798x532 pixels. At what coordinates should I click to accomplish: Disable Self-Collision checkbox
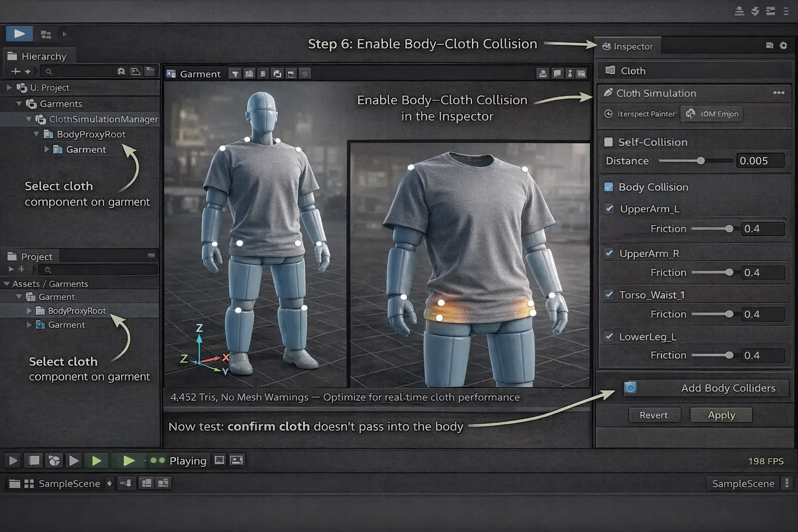tap(607, 142)
